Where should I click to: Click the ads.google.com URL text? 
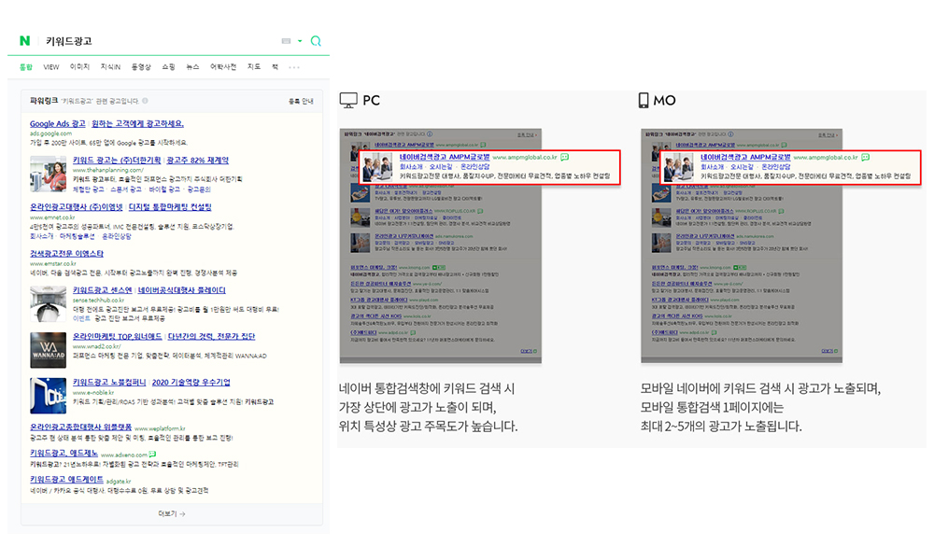pos(51,133)
